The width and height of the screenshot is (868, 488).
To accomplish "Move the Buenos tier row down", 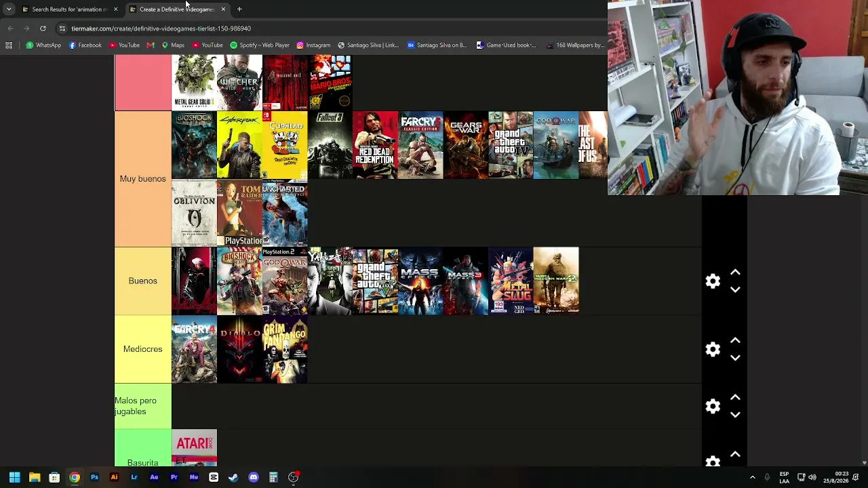I will 735,290.
